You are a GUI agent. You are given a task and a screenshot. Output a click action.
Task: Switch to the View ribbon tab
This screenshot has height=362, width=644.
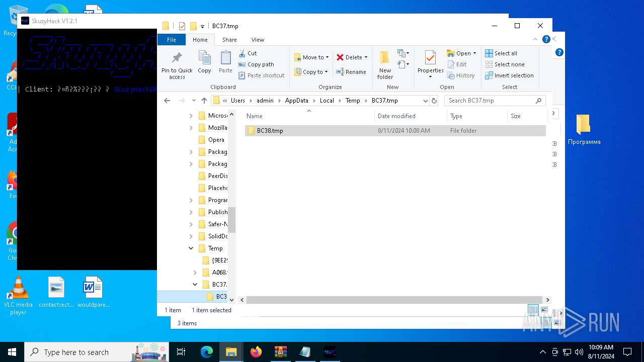258,40
